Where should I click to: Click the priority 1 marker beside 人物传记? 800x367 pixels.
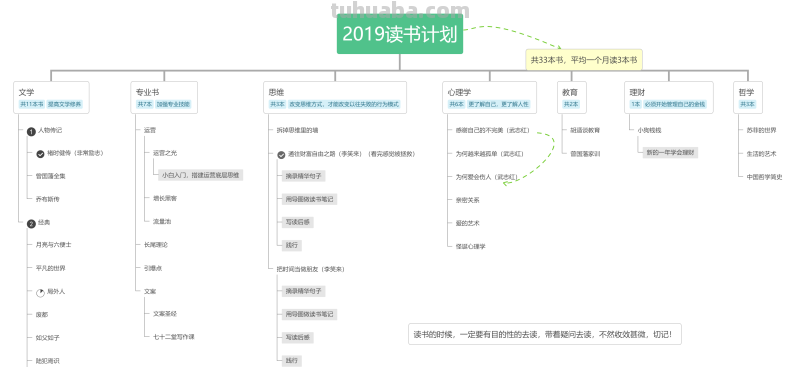[x=31, y=132]
